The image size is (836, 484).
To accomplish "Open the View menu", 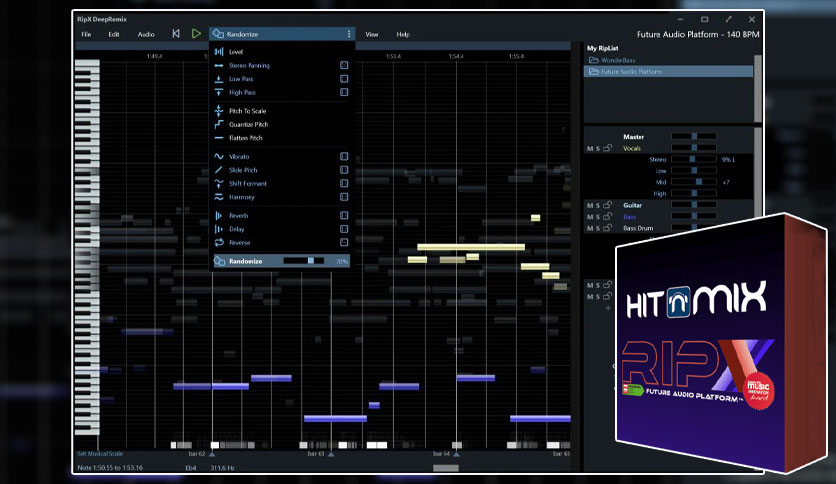I will pyautogui.click(x=372, y=34).
